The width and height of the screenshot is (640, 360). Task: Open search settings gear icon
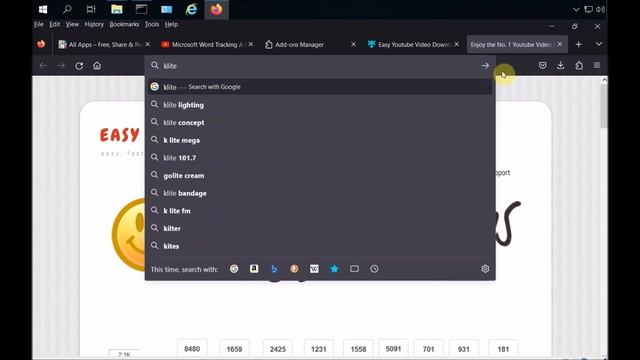[x=485, y=269]
